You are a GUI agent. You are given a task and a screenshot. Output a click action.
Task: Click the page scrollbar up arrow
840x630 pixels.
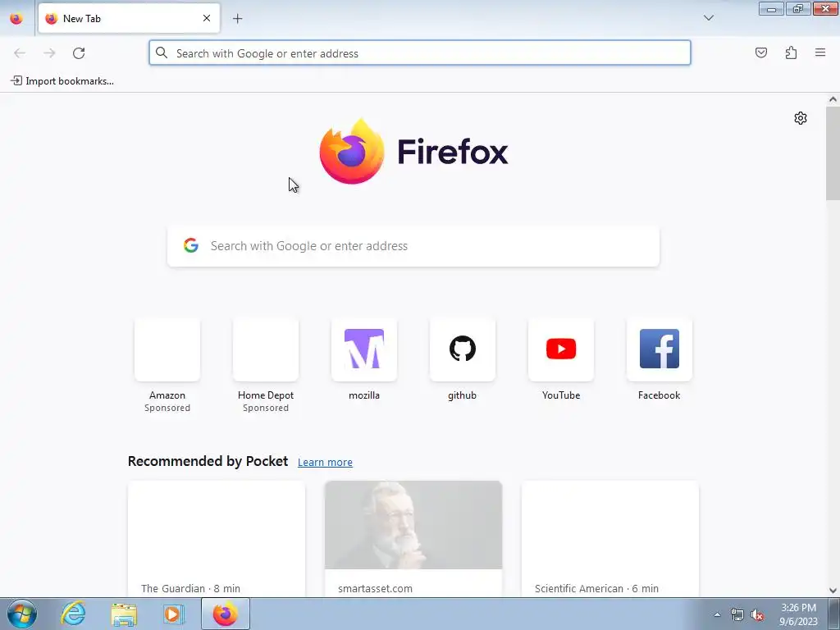833,99
